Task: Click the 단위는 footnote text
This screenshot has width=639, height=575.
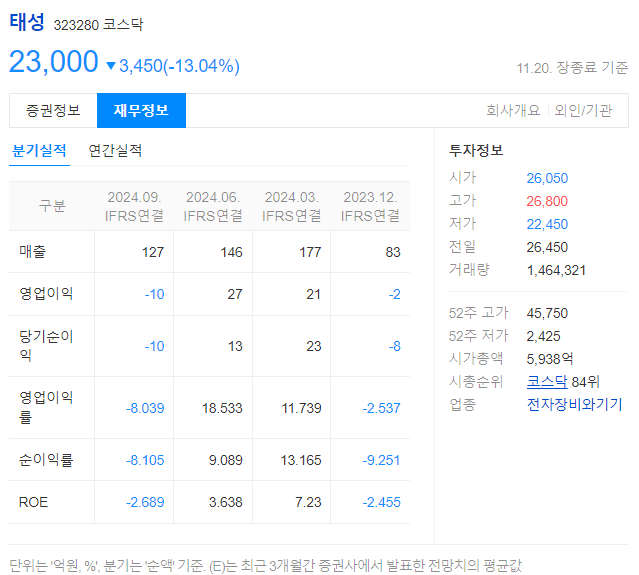Action: [x=265, y=566]
